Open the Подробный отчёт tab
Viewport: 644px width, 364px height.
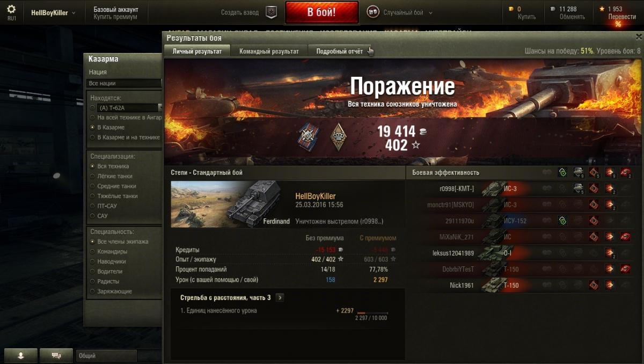pos(339,51)
